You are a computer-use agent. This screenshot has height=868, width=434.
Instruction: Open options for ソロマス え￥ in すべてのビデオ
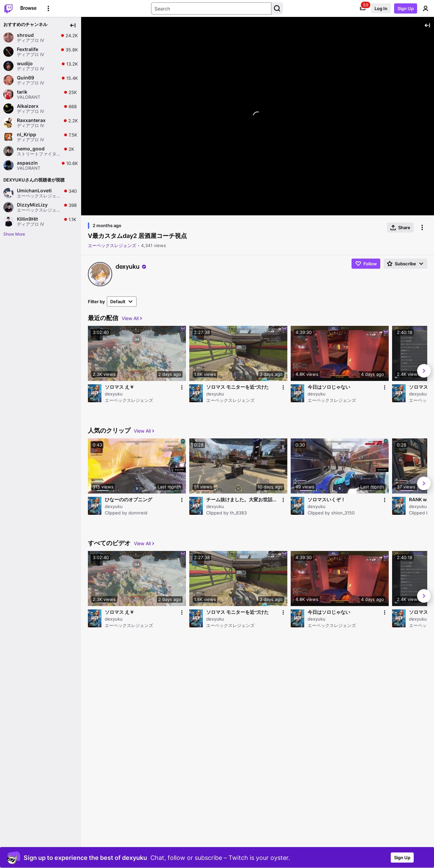[x=182, y=612]
